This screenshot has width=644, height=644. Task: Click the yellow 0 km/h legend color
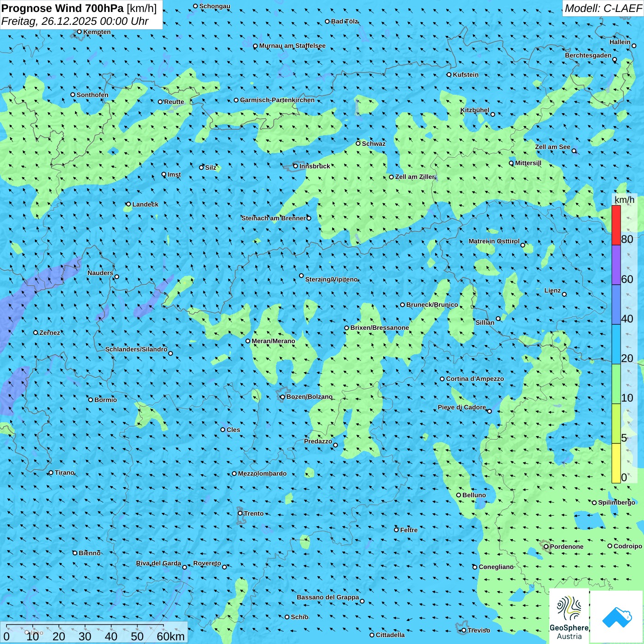(616, 463)
